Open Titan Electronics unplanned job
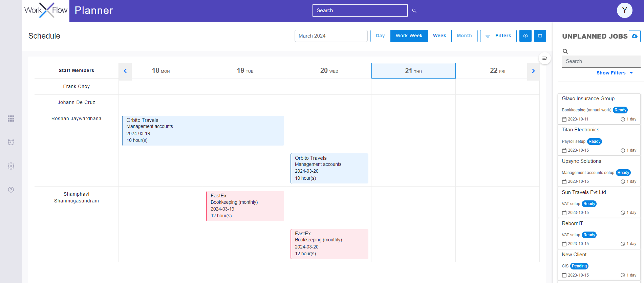Screen dimensions: 644x283 [599, 140]
